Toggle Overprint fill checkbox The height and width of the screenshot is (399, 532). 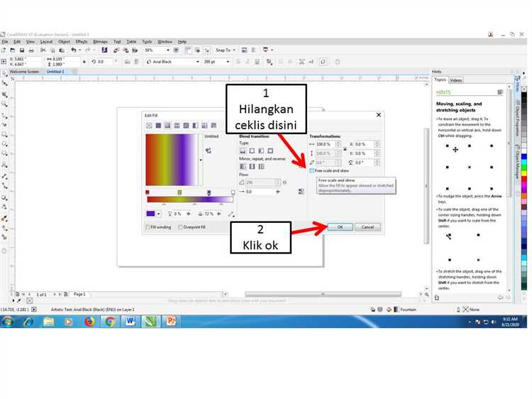coord(180,227)
